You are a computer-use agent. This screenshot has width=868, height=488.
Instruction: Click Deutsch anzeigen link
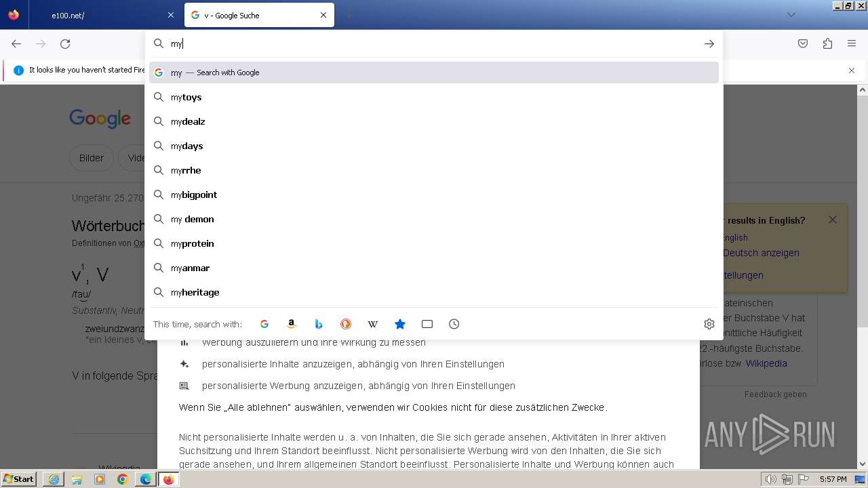tap(761, 253)
